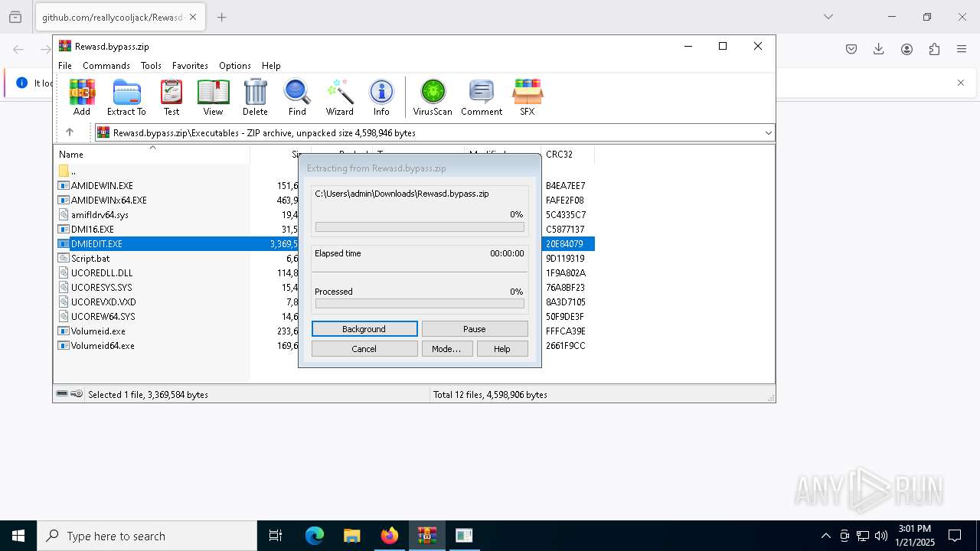The width and height of the screenshot is (980, 551).
Task: Open the Favorites menu
Action: tap(190, 66)
